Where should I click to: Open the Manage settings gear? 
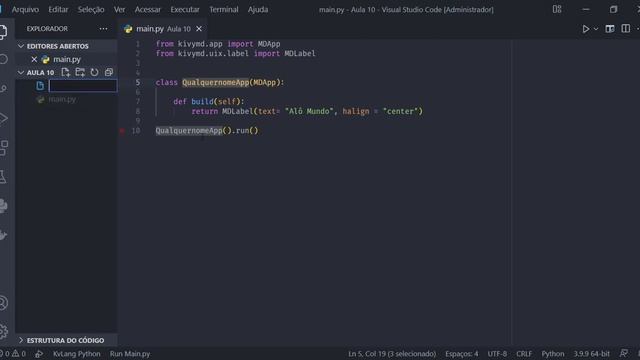[x=3, y=331]
